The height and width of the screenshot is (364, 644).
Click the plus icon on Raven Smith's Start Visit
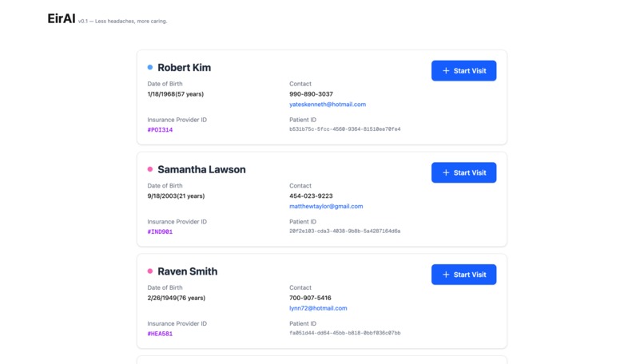(446, 275)
